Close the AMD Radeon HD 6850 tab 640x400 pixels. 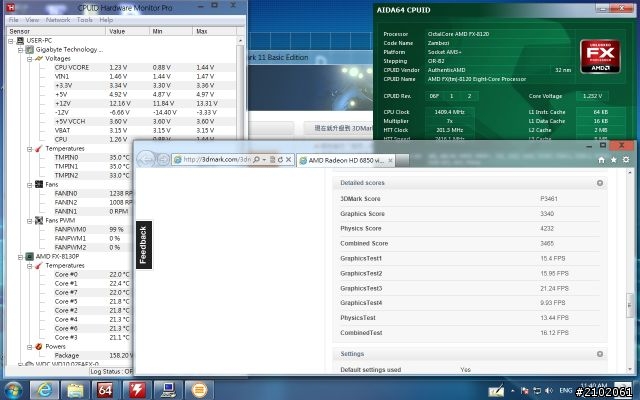[390, 160]
